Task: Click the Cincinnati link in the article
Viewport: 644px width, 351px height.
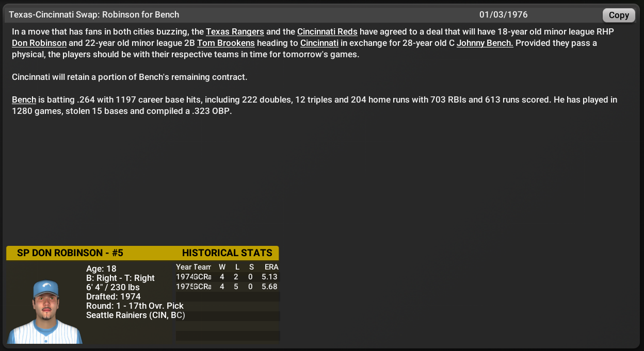Action: [319, 43]
